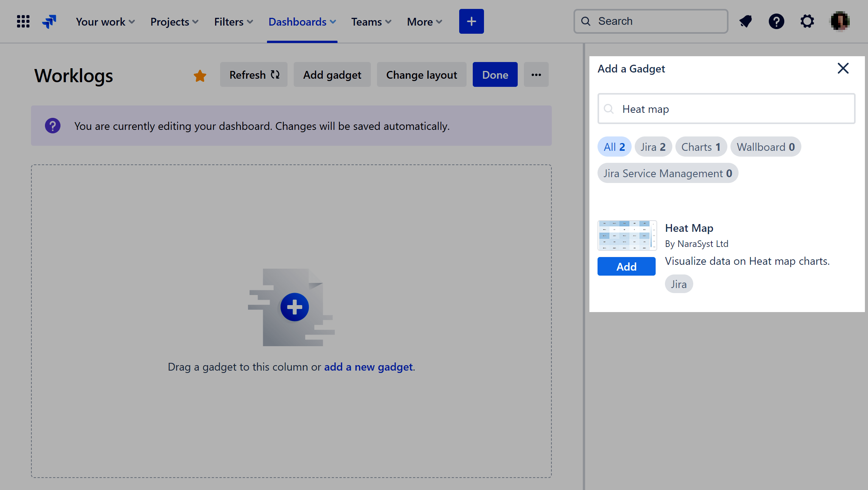868x490 pixels.
Task: Filter gadgets by Jira category
Action: (653, 147)
